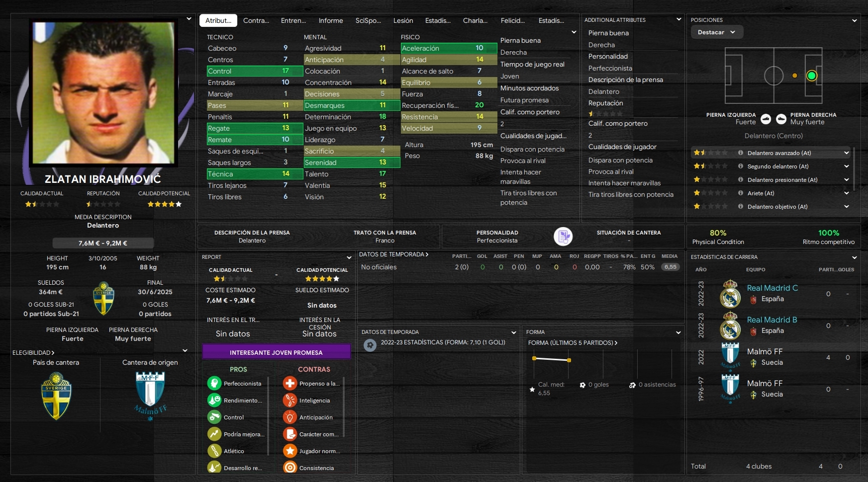This screenshot has height=482, width=868.
Task: Open the Estadísticas de Carrera panel chevron
Action: point(855,257)
